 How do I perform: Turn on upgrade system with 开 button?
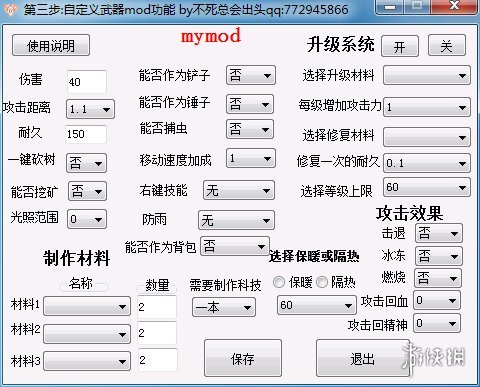pyautogui.click(x=400, y=46)
